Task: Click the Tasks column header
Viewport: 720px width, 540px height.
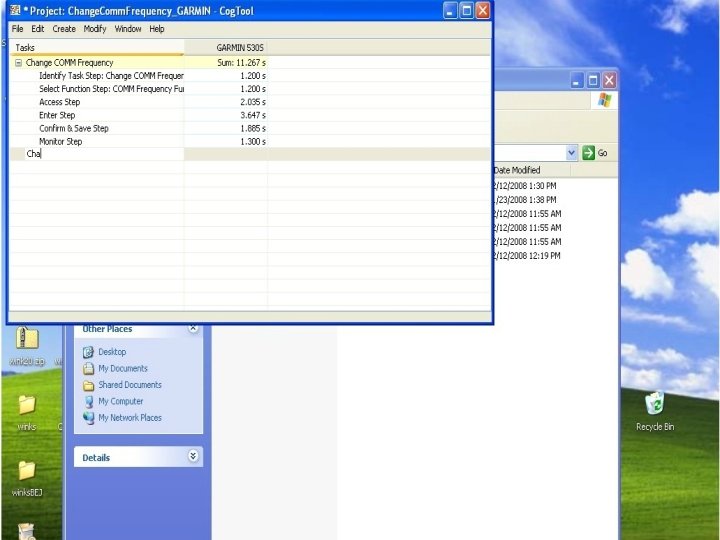Action: click(97, 48)
